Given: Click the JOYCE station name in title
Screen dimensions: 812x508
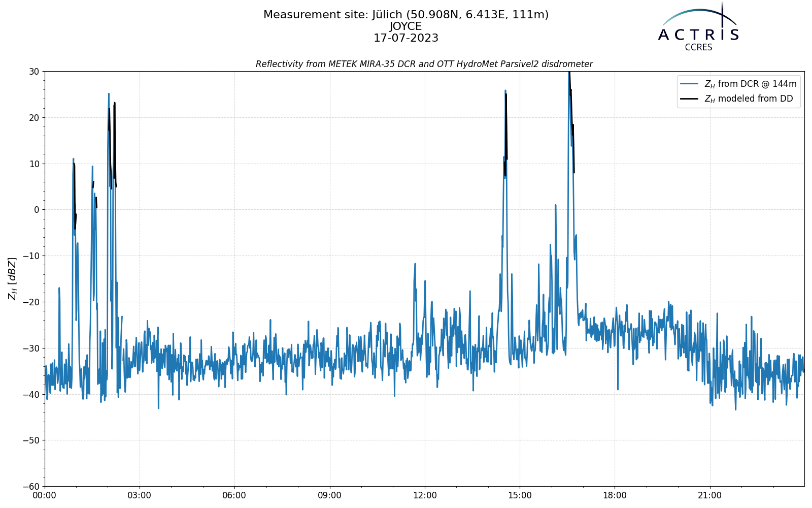Looking at the screenshot, I should pyautogui.click(x=406, y=26).
